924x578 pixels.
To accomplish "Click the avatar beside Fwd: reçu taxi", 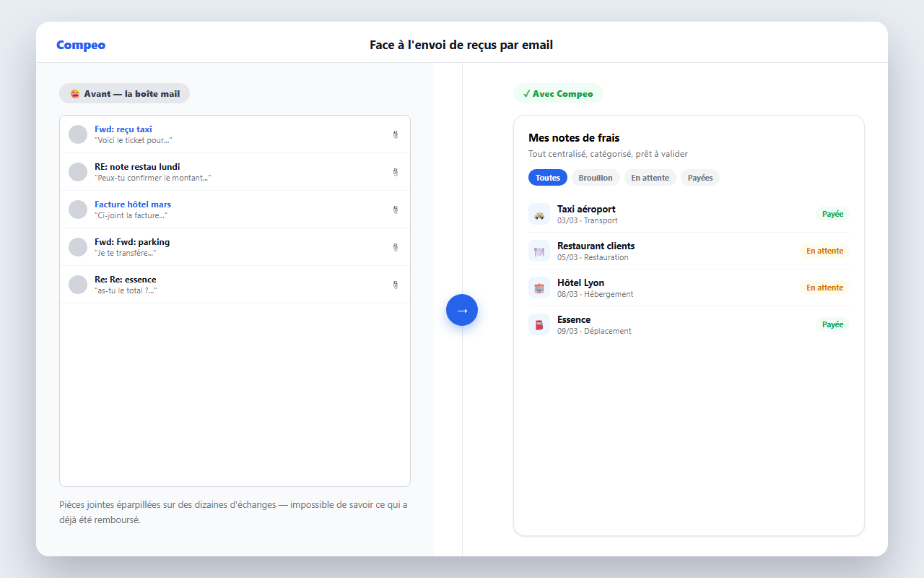I will (78, 134).
